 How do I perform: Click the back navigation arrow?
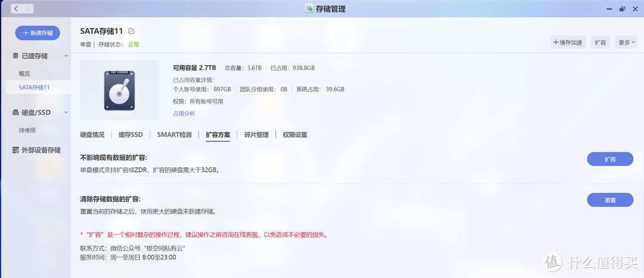click(16, 8)
